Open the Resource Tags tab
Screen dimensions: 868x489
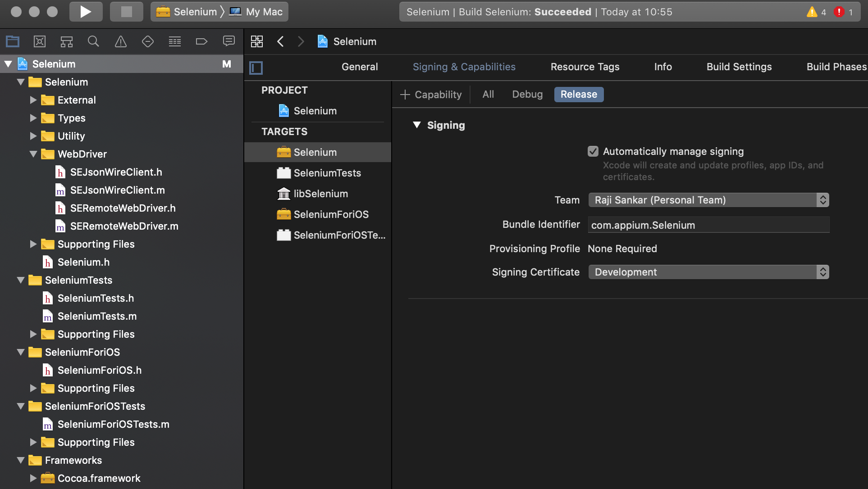click(585, 67)
